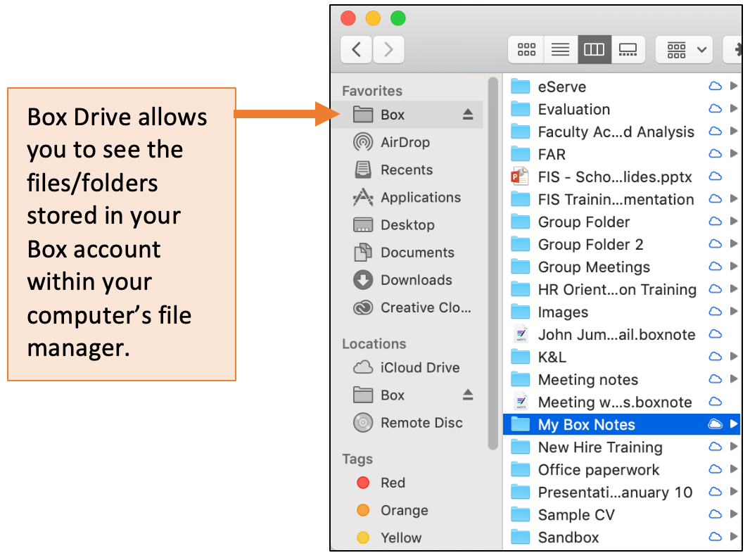
Task: Click the PowerPoint icon of FIS pptx file
Action: [x=520, y=177]
